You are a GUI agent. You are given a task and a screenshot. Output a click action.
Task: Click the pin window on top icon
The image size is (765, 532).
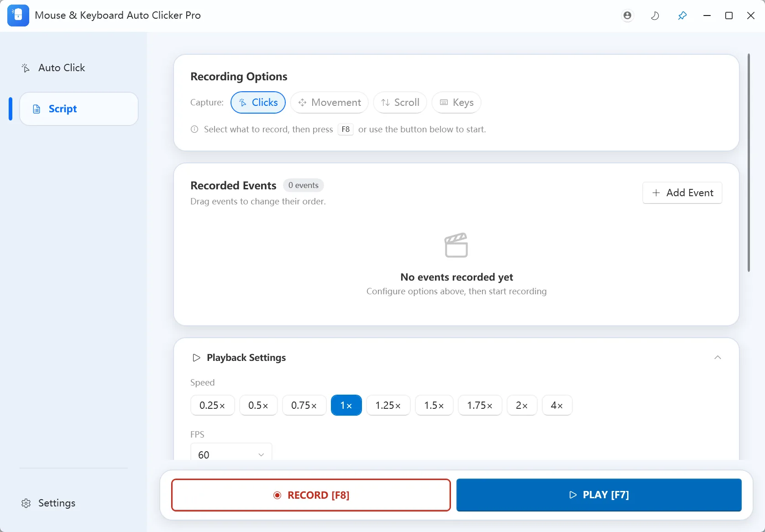[x=682, y=16]
